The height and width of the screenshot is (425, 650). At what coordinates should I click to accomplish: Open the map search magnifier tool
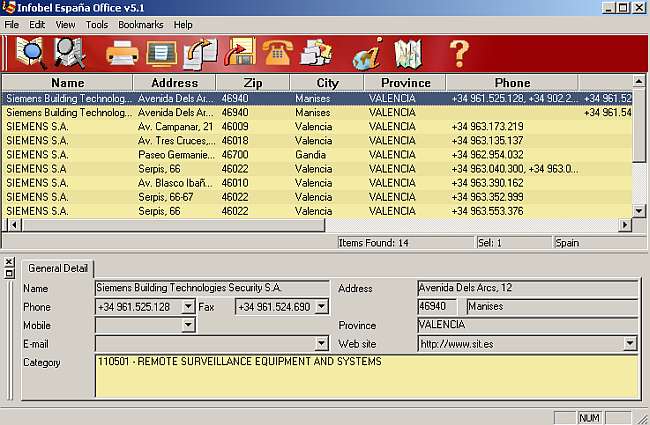(31, 53)
